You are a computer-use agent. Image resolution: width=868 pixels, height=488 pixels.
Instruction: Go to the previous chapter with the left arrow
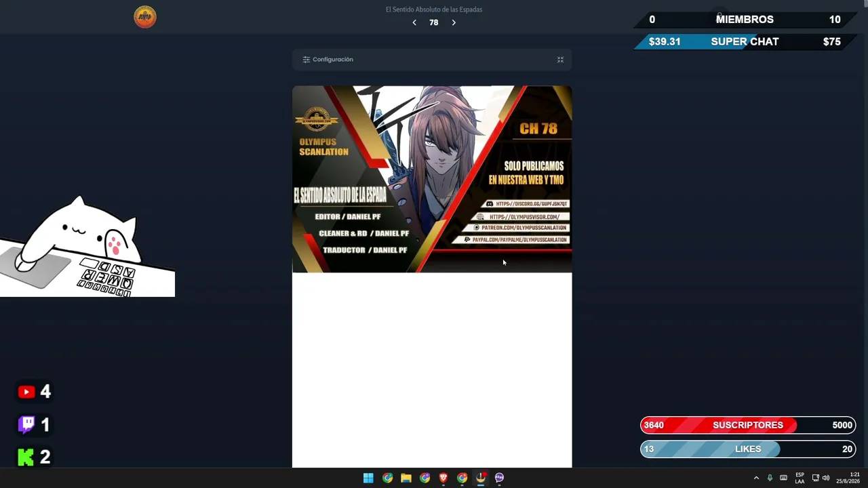click(414, 22)
